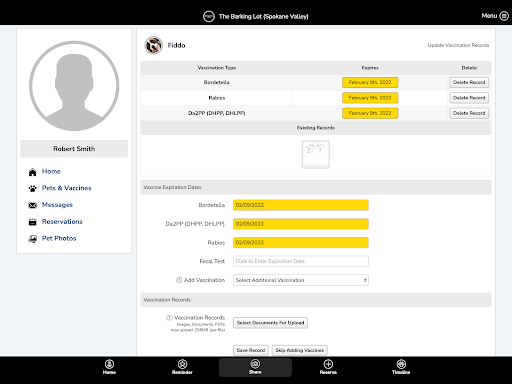Click the Rabies table cell
512x384 pixels.
coord(217,98)
